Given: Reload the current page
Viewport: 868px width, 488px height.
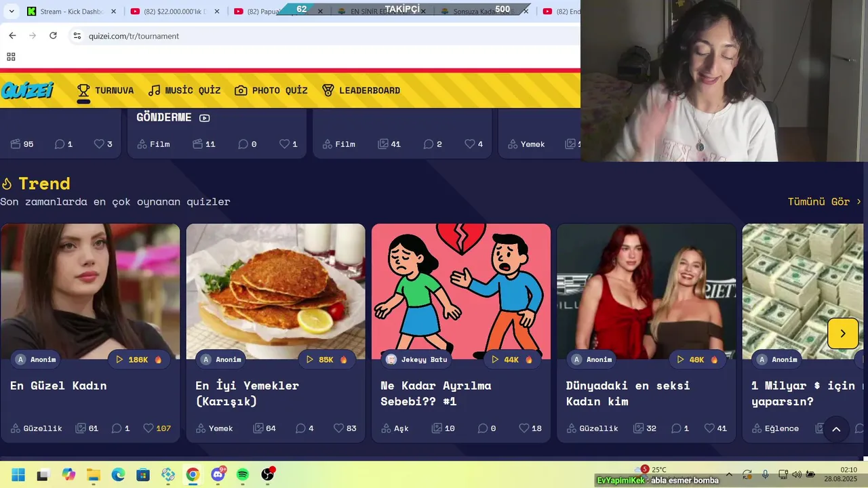Looking at the screenshot, I should click(53, 36).
